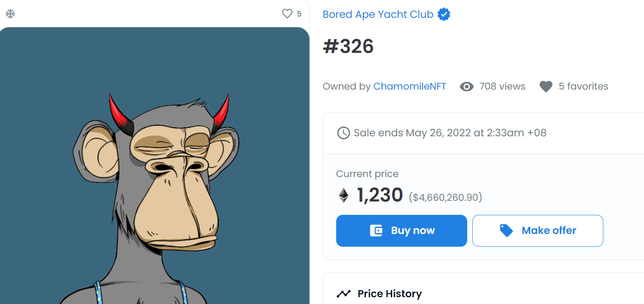Image resolution: width=644 pixels, height=304 pixels.
Task: Toggle the heart favorite above the image
Action: click(287, 14)
